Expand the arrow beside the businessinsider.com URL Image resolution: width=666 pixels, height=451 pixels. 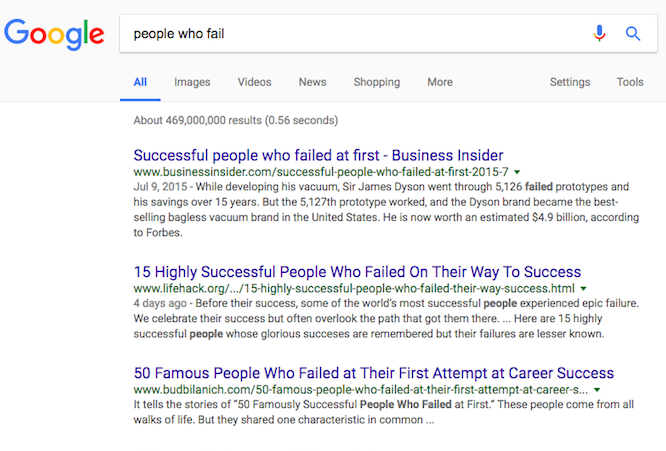[518, 173]
